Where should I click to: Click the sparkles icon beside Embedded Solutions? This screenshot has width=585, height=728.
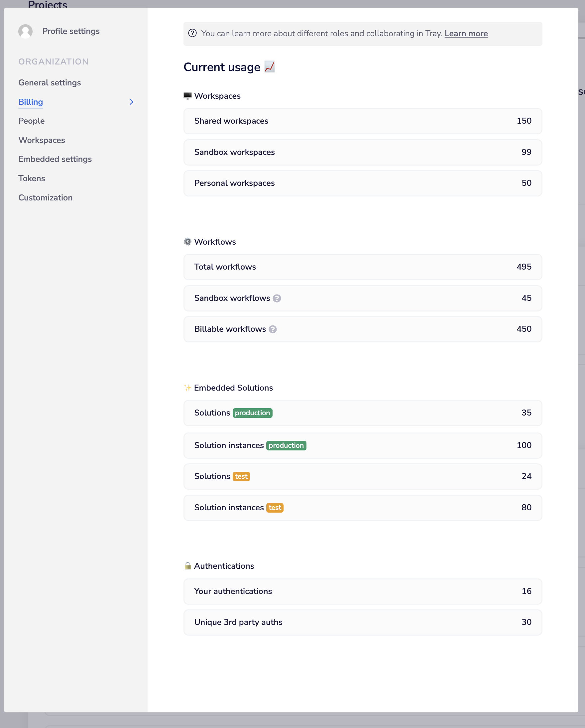[x=187, y=388]
